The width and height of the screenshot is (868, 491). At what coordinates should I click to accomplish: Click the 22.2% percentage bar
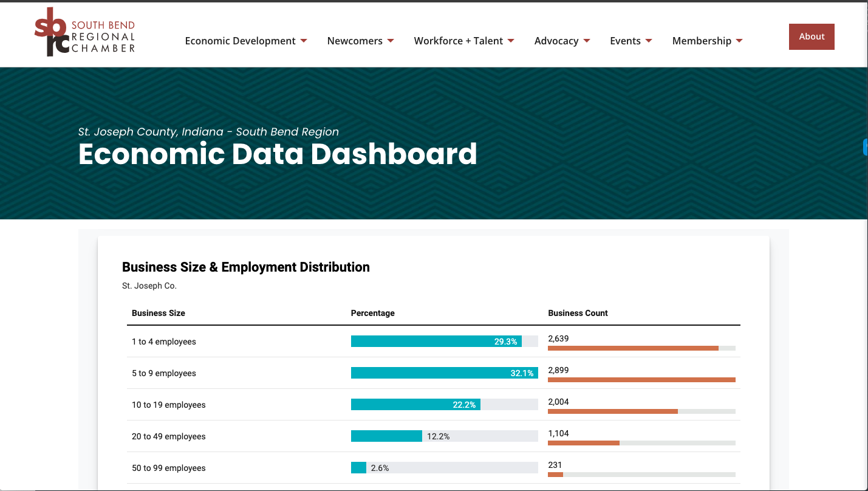[x=415, y=405]
